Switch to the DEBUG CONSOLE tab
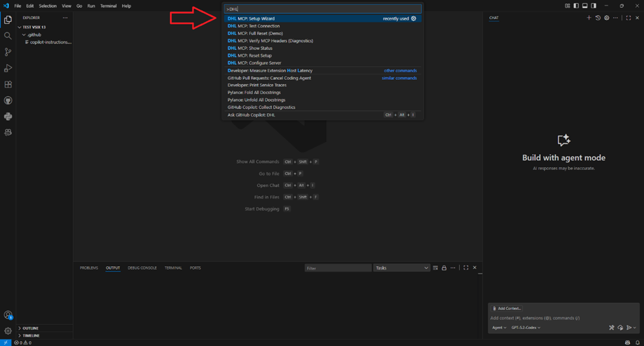 tap(142, 268)
